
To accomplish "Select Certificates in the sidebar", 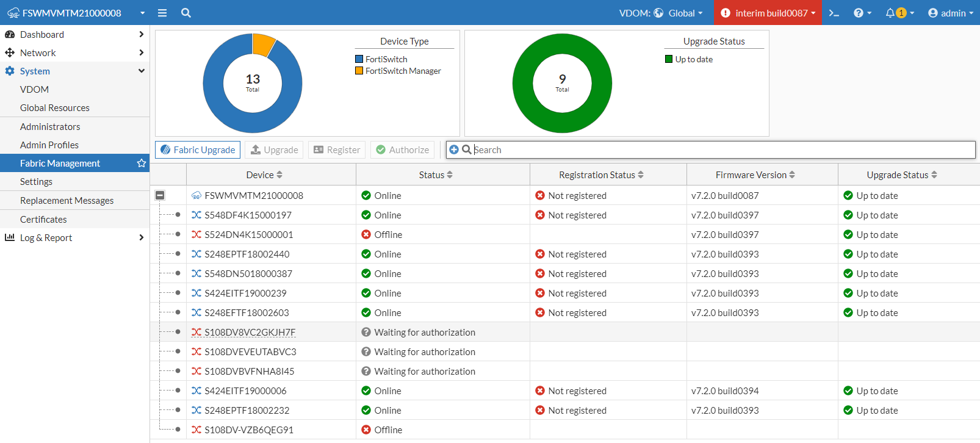I will point(43,220).
